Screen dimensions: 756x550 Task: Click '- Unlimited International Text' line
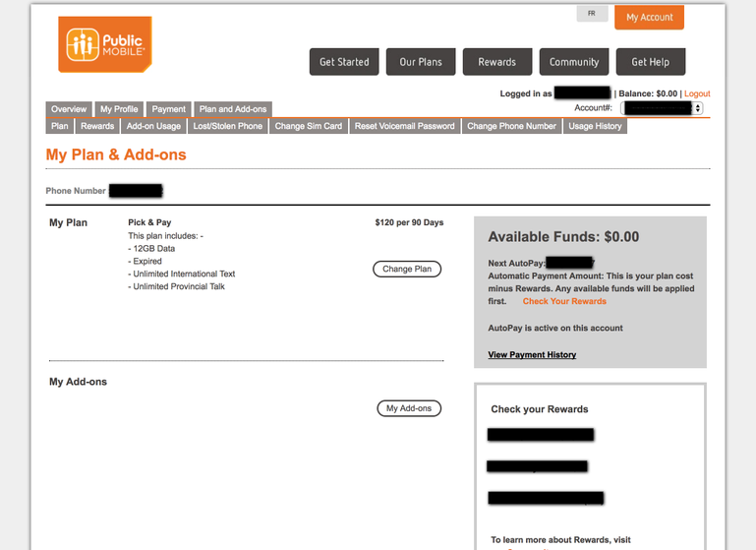181,274
